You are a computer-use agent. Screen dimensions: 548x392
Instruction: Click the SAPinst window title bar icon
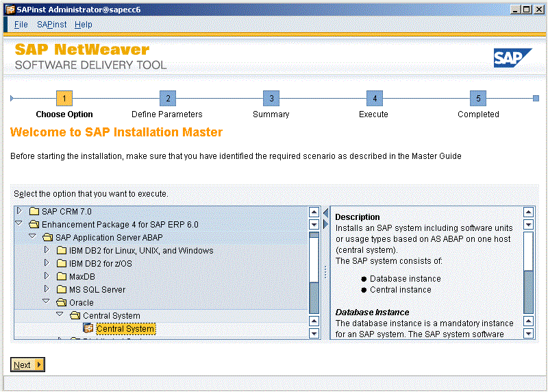click(10, 9)
